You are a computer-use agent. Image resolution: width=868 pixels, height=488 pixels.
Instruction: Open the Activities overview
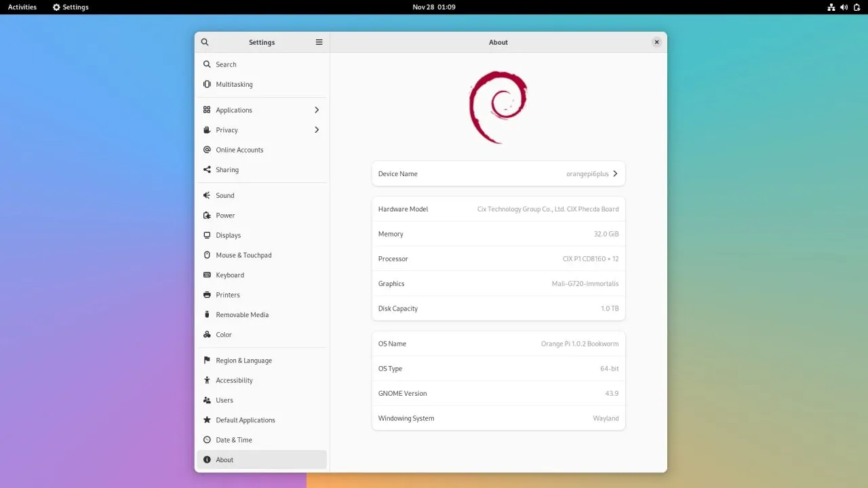pyautogui.click(x=22, y=7)
